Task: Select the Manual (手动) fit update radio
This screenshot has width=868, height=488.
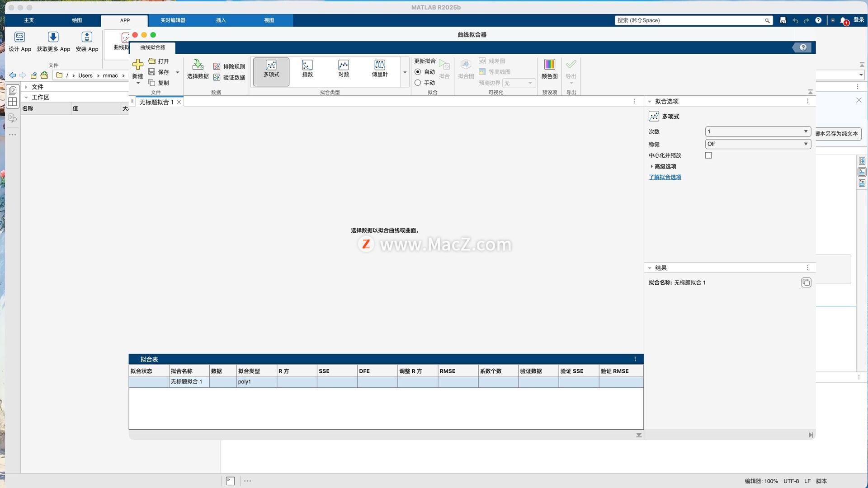Action: 418,83
